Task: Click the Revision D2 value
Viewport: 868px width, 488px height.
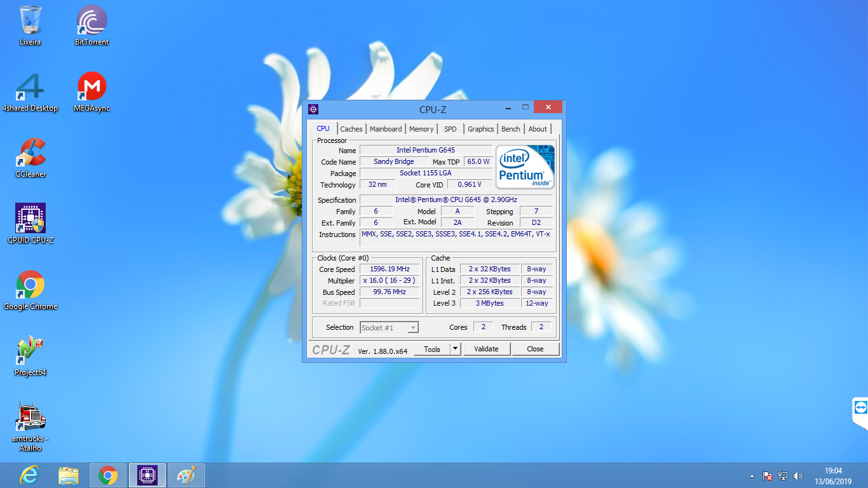Action: pos(536,222)
